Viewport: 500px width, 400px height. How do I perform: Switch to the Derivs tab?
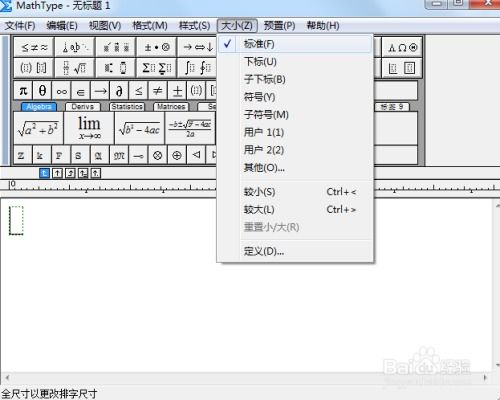[83, 107]
